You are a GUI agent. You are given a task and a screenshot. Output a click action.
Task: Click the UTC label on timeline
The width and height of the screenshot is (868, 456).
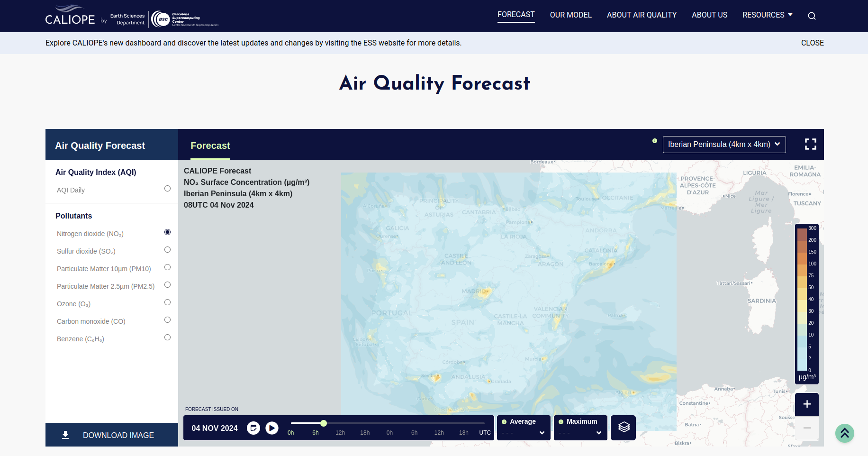coord(485,433)
